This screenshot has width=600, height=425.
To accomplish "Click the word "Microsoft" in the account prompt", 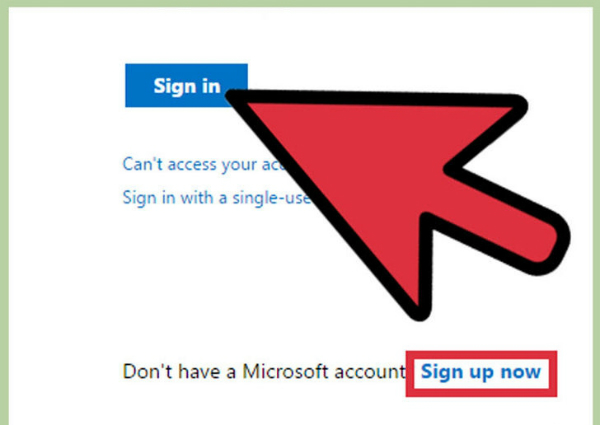I will [x=285, y=371].
